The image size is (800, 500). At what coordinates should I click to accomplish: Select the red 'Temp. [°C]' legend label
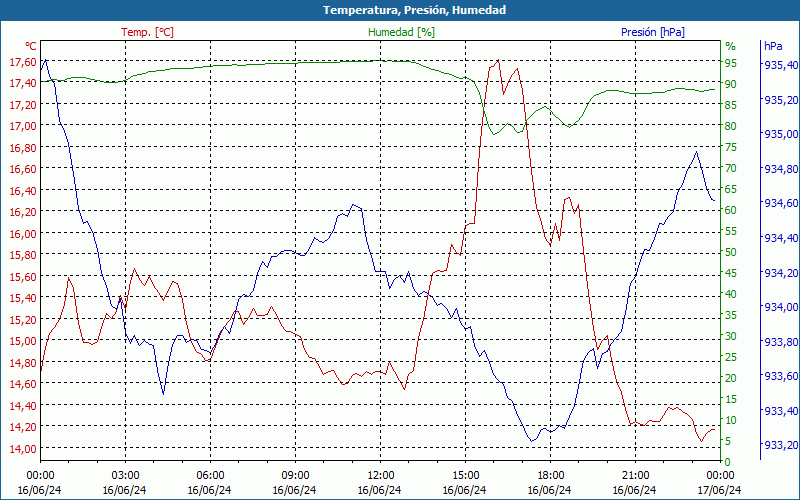(x=147, y=32)
